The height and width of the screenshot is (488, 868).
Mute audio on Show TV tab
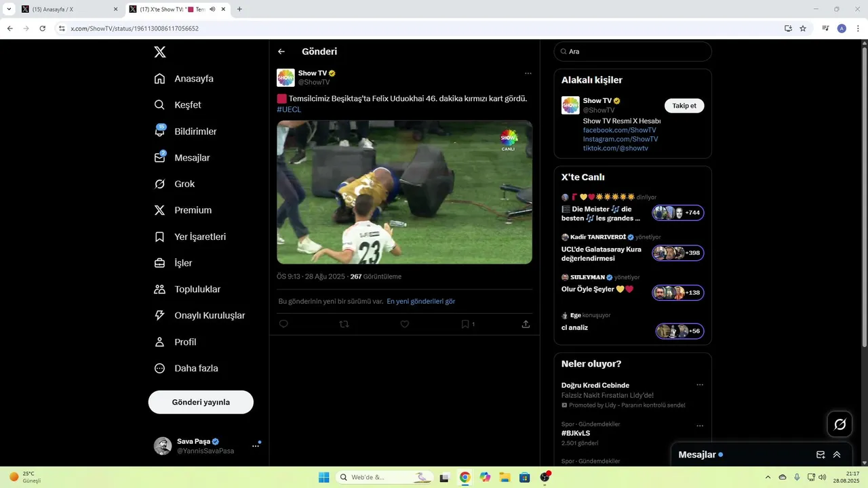coord(212,9)
